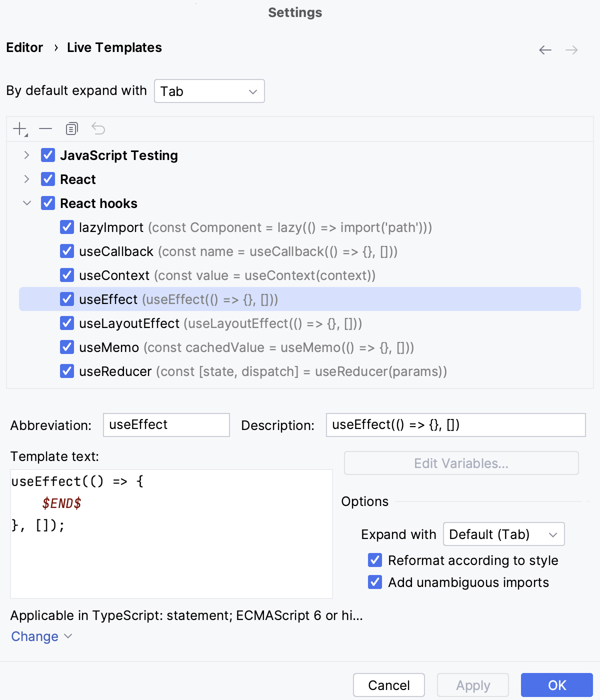Select Live Templates breadcrumb item
The width and height of the screenshot is (600, 700).
coord(114,47)
